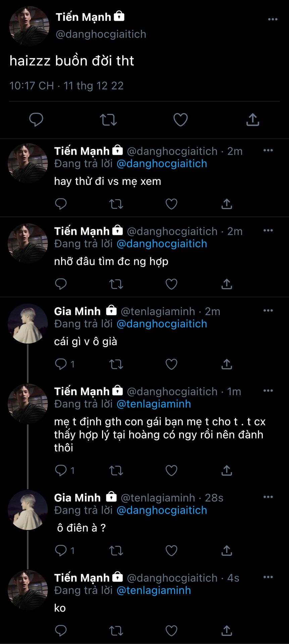The height and width of the screenshot is (644, 289).
Task: Retweet the main "haizzz buồn đời tht" tweet
Action: pos(108,120)
